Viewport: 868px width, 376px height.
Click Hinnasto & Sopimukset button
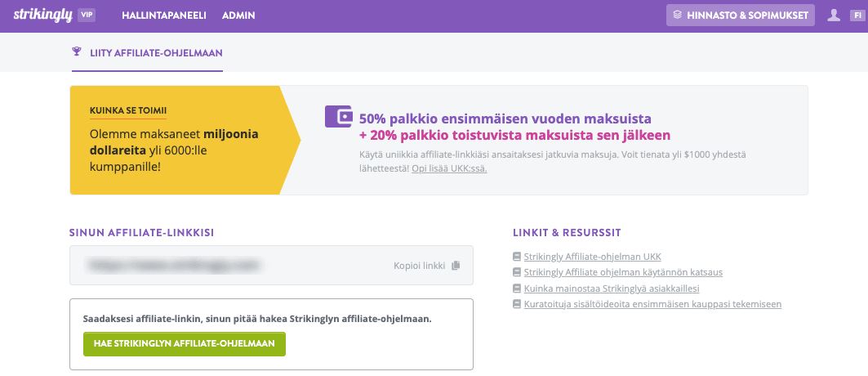[741, 16]
